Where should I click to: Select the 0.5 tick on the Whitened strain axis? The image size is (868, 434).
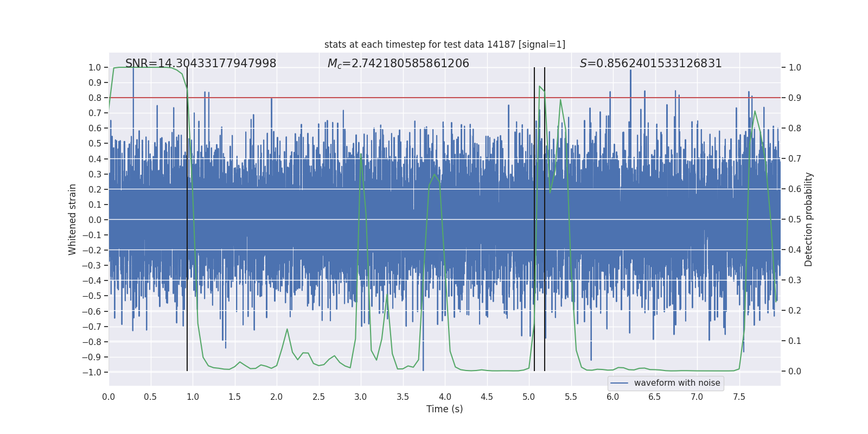point(95,143)
